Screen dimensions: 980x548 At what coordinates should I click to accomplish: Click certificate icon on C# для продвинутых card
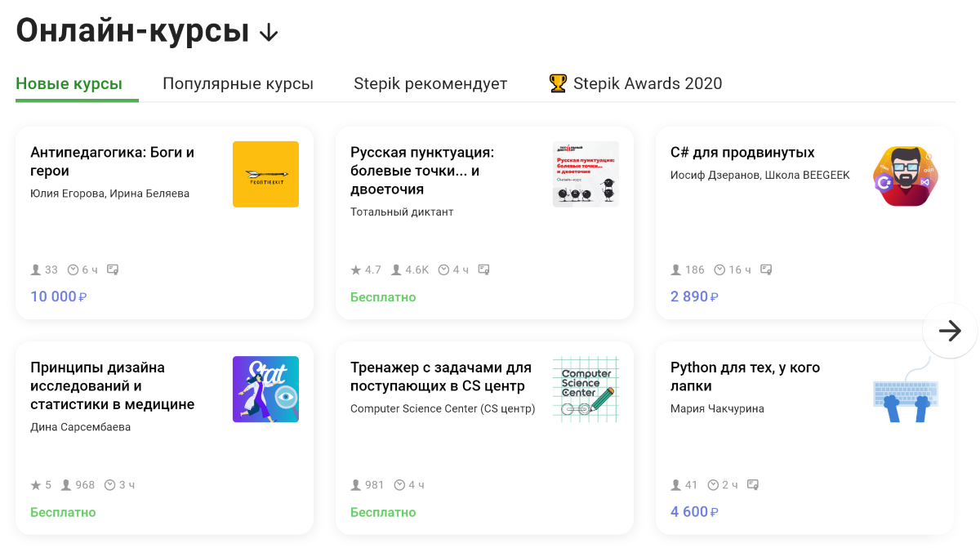click(766, 270)
